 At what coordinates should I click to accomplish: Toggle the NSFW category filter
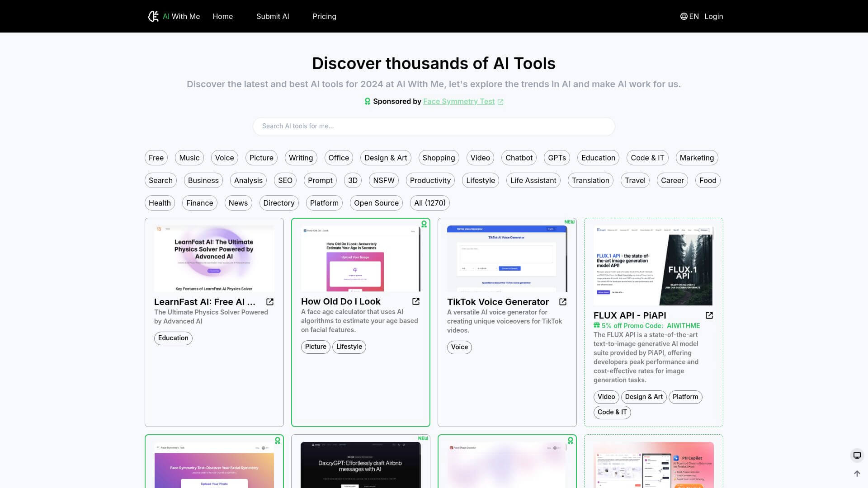(384, 181)
